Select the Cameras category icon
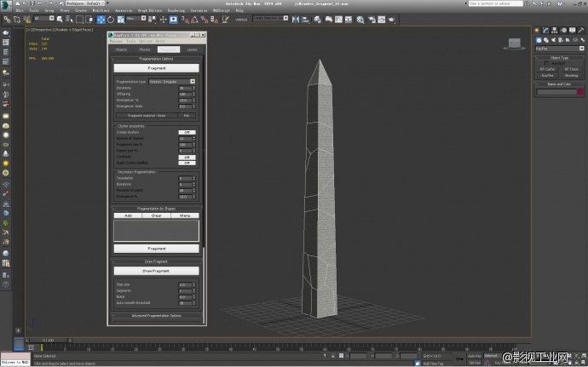The height and width of the screenshot is (367, 588). [x=561, y=40]
